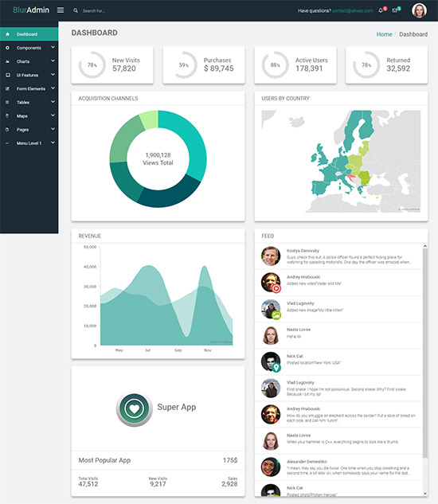This screenshot has width=438, height=504.
Task: Click Kostya Danovsky's avatar
Action: point(271,256)
